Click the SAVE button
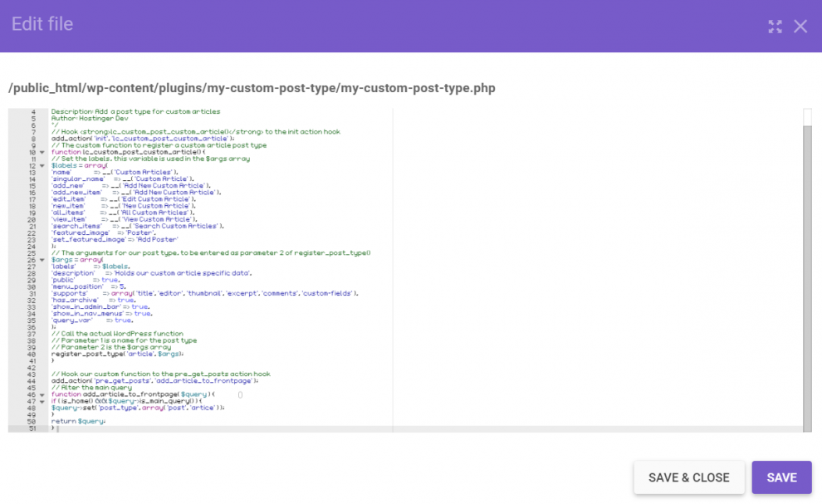 pos(780,477)
